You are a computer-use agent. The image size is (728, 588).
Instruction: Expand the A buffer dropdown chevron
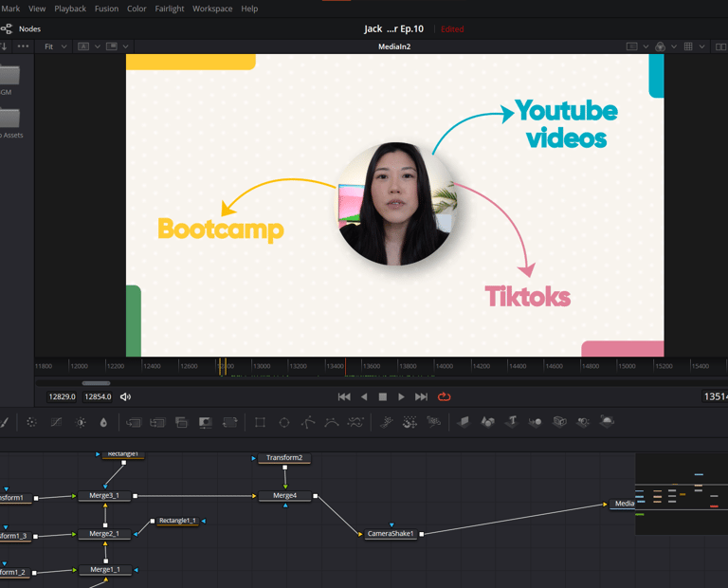[97, 46]
